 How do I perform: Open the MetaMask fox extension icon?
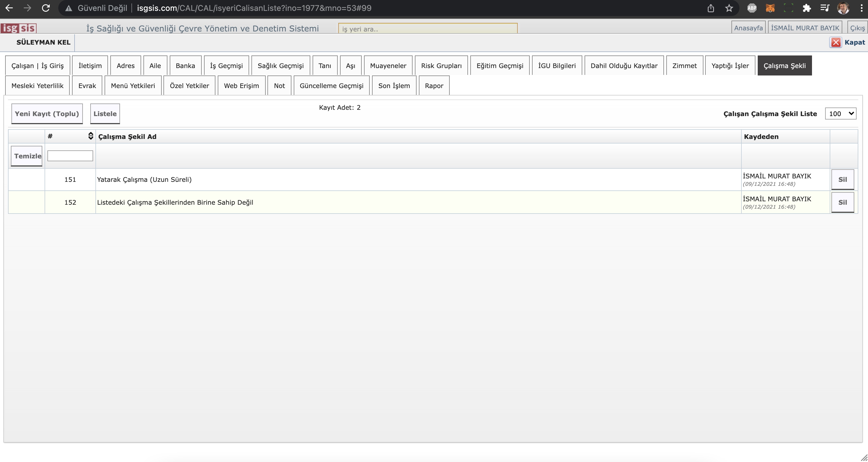[x=770, y=8]
